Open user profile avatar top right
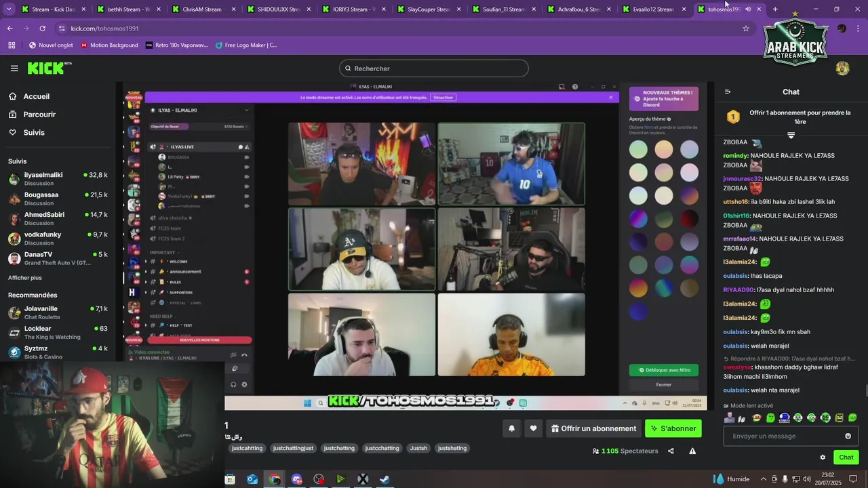This screenshot has height=488, width=868. (842, 68)
